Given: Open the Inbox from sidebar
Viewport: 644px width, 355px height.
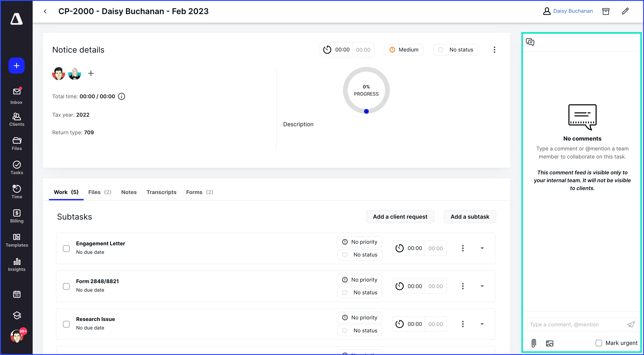Looking at the screenshot, I should coord(17,96).
